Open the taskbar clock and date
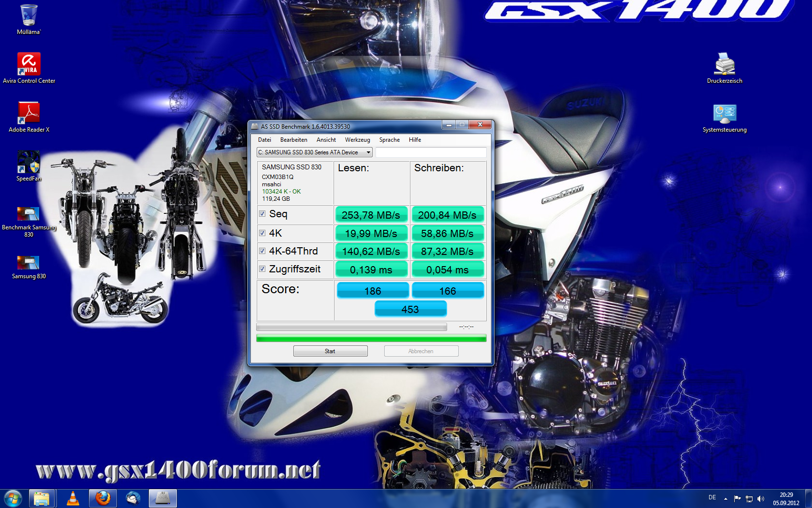 click(786, 499)
